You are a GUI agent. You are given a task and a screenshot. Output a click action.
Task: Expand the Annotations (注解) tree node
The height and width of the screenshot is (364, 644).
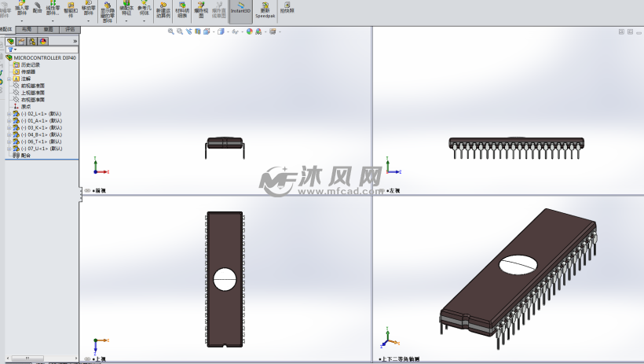[x=9, y=79]
